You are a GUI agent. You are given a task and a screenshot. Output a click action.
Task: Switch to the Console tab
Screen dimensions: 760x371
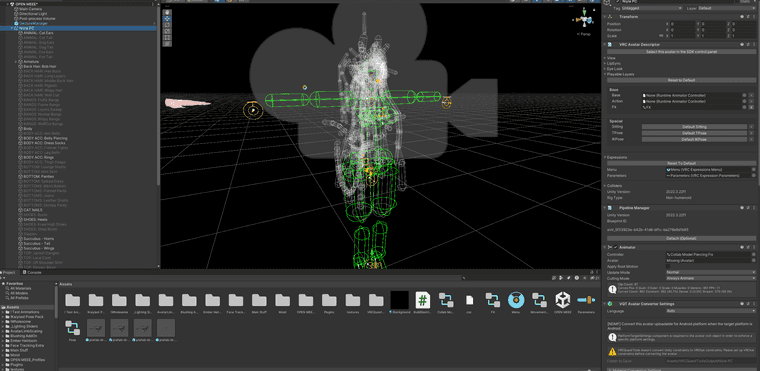point(33,273)
